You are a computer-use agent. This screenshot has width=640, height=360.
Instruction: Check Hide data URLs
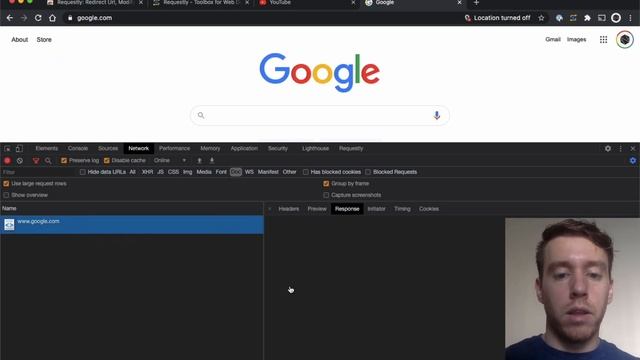pyautogui.click(x=82, y=172)
